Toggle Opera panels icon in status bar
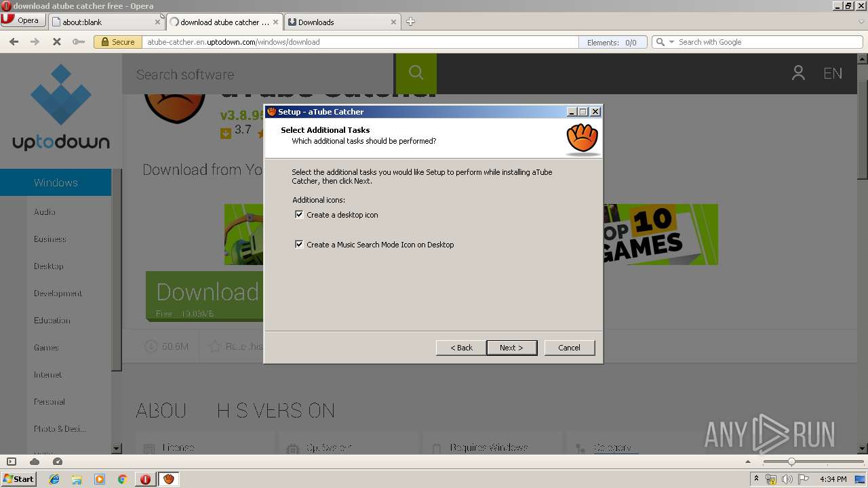This screenshot has width=868, height=488. pyautogui.click(x=12, y=462)
